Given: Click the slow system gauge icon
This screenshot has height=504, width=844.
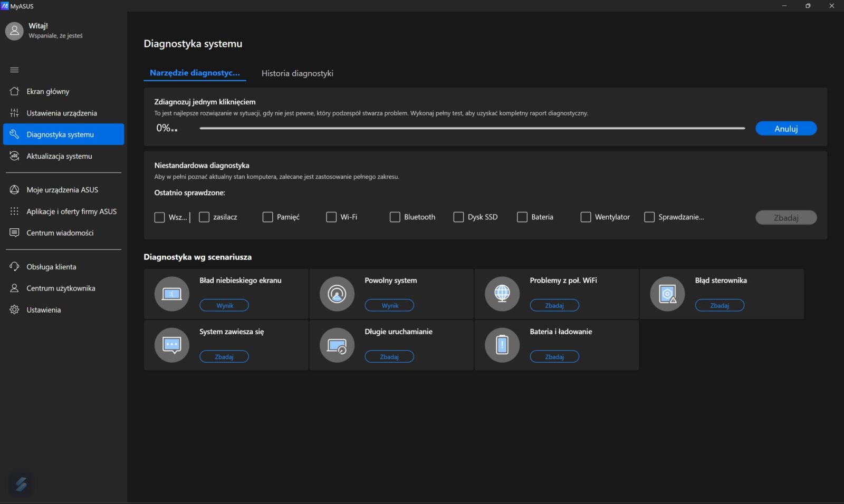Looking at the screenshot, I should (337, 294).
